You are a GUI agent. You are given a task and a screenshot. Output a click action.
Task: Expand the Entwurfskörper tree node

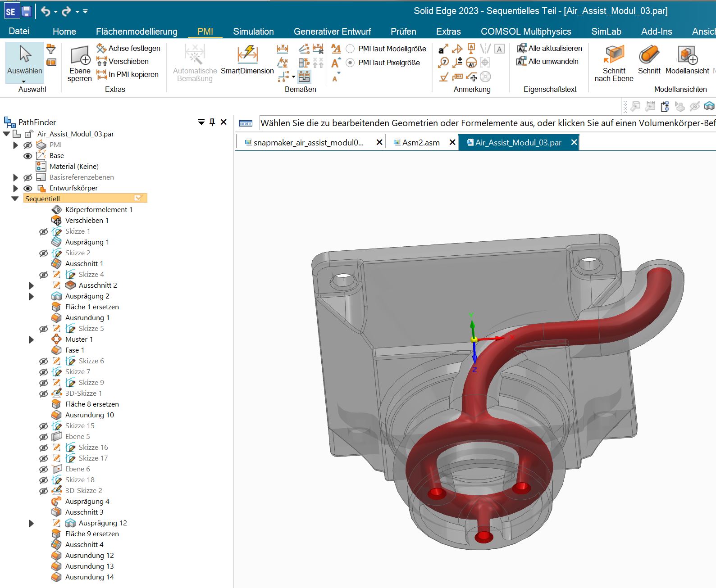[x=16, y=188]
